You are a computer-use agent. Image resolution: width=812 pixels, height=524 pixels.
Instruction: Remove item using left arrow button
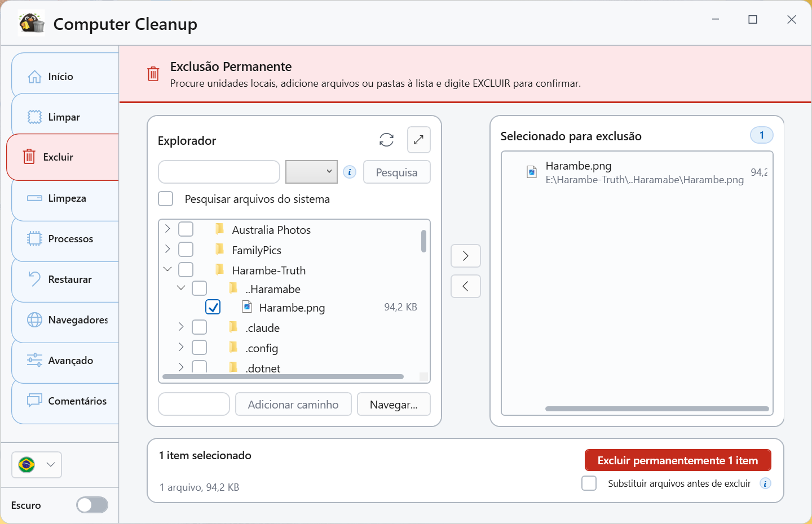(466, 286)
